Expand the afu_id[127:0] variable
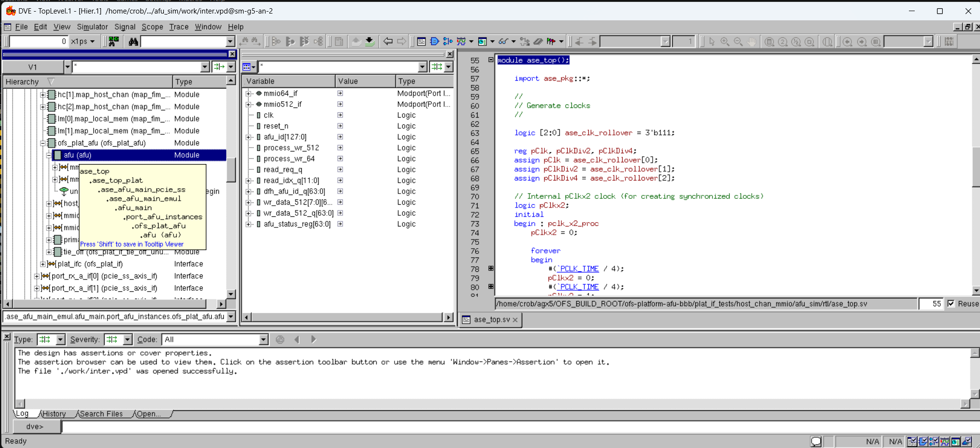The image size is (980, 448). pyautogui.click(x=249, y=137)
